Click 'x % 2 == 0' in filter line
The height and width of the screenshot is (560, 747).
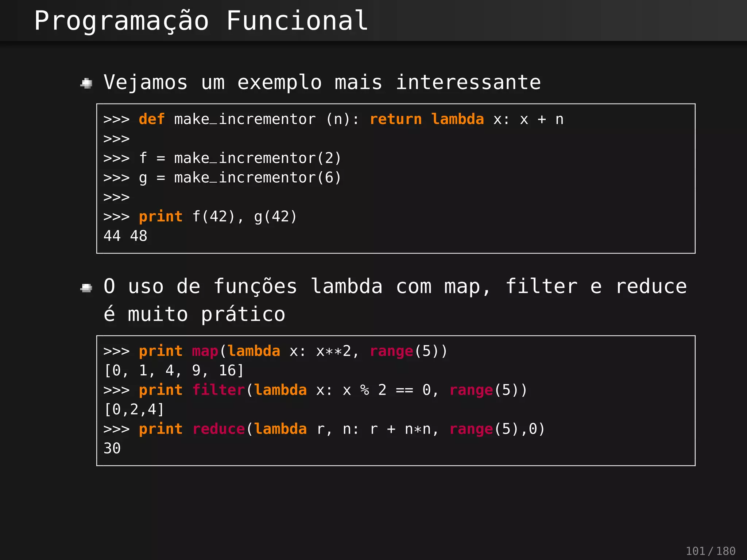[387, 390]
